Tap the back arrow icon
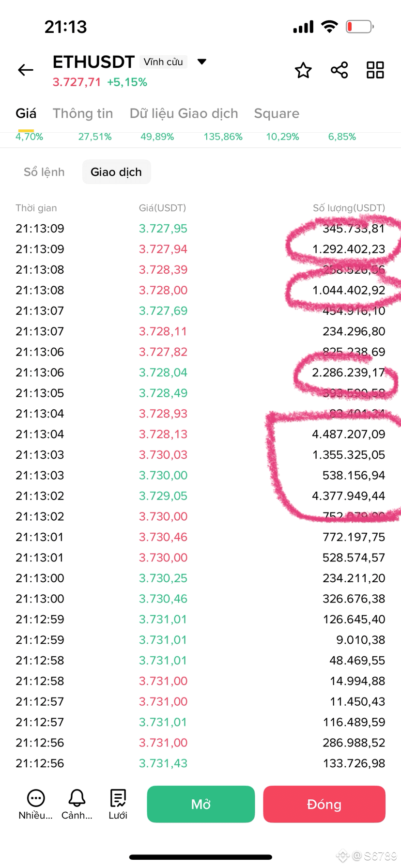This screenshot has height=868, width=401. 26,70
